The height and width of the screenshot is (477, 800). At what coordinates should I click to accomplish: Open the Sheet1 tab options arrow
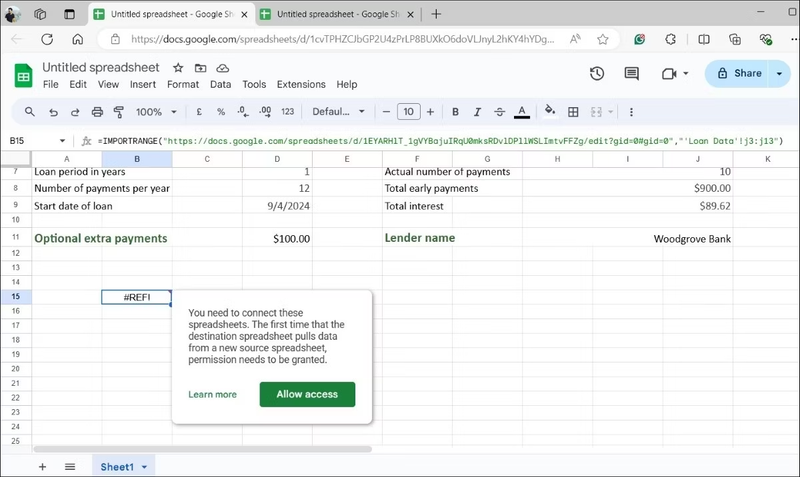click(x=144, y=467)
